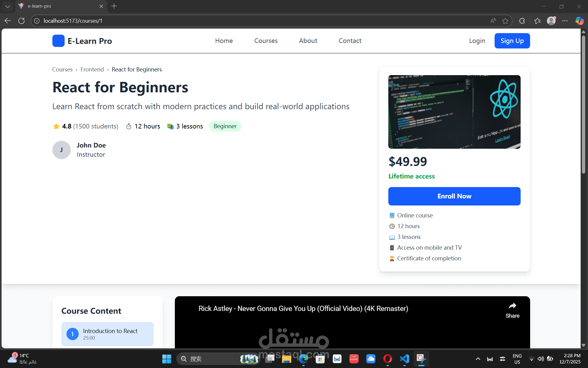Click the Enroll Now button

(454, 196)
